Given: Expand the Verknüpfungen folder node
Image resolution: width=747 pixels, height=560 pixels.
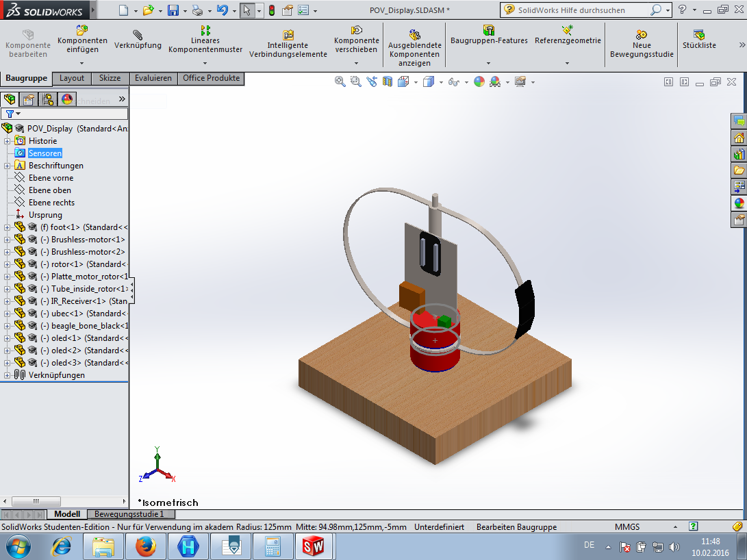Looking at the screenshot, I should click(x=7, y=375).
